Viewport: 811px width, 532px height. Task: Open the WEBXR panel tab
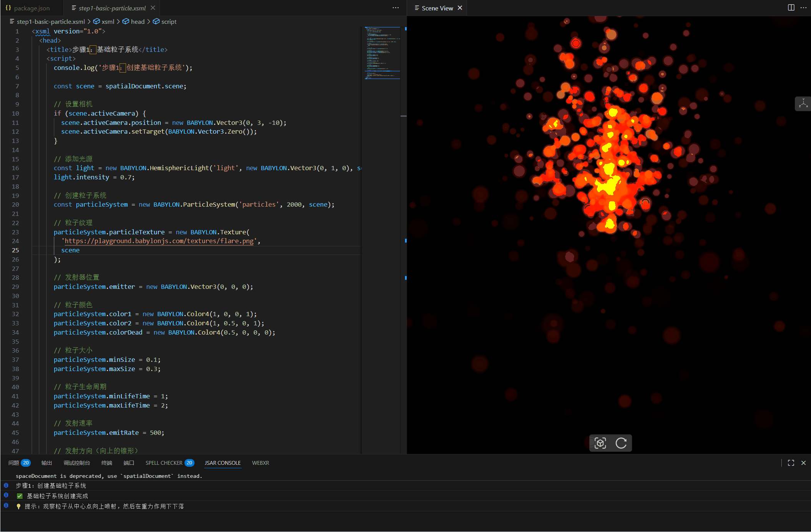click(261, 463)
